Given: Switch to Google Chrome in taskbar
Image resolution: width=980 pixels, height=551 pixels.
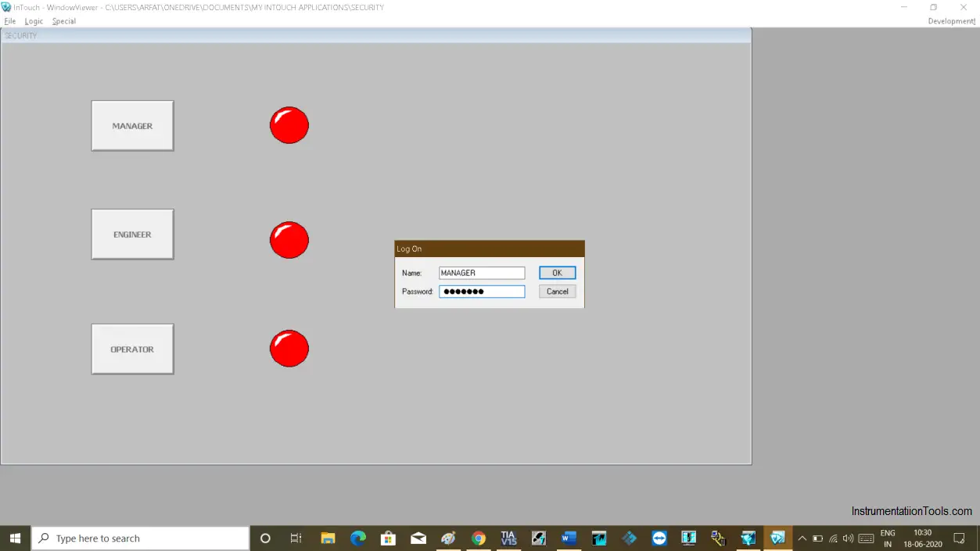Looking at the screenshot, I should pyautogui.click(x=479, y=538).
